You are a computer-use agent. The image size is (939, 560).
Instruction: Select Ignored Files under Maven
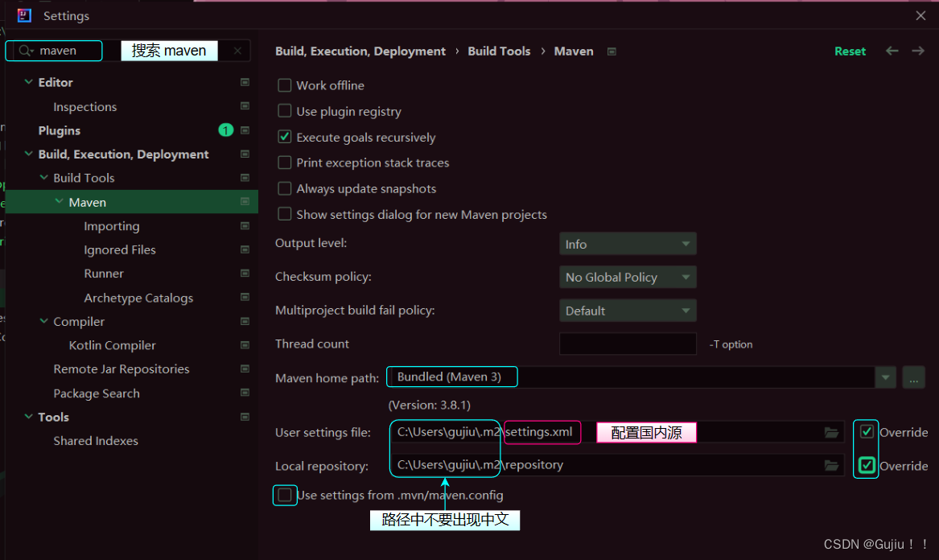pos(120,249)
